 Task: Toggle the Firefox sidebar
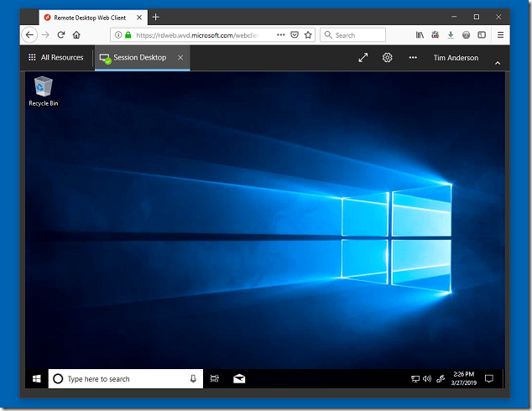tap(482, 35)
